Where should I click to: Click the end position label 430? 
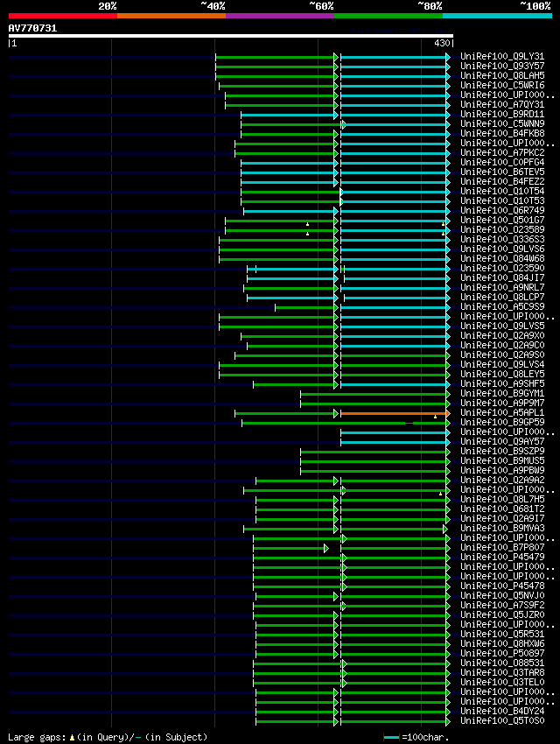[x=442, y=43]
